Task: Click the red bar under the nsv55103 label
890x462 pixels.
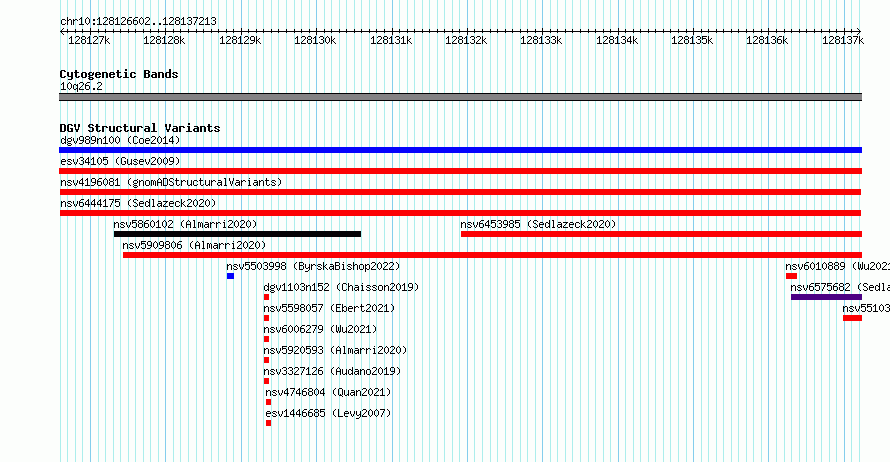Action: pos(853,318)
